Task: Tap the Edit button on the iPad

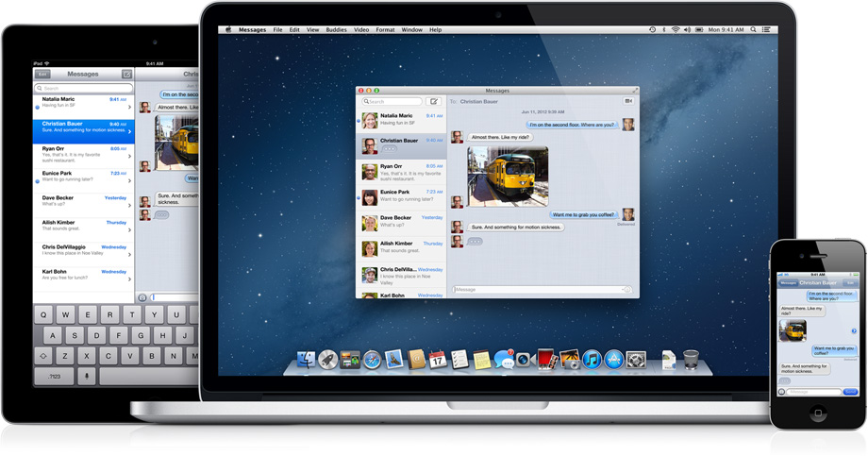Action: [x=42, y=74]
